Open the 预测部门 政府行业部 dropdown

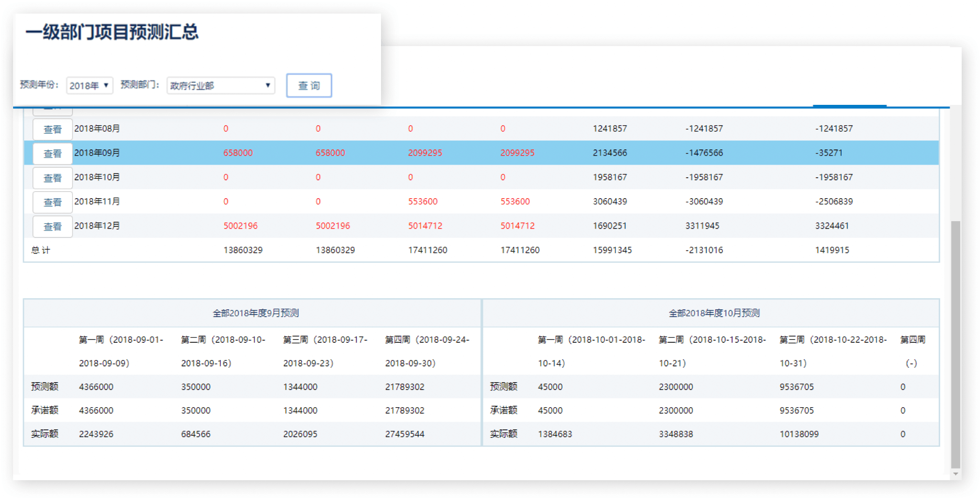pyautogui.click(x=221, y=85)
